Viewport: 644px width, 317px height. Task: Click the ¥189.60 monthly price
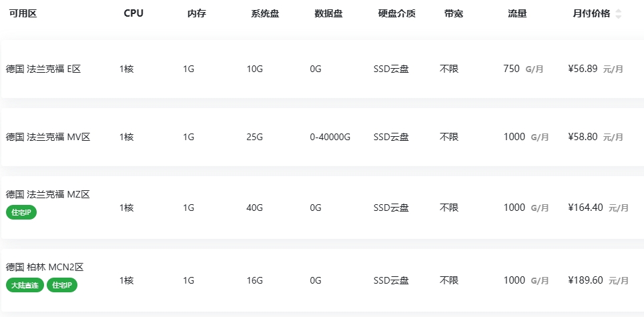click(585, 280)
